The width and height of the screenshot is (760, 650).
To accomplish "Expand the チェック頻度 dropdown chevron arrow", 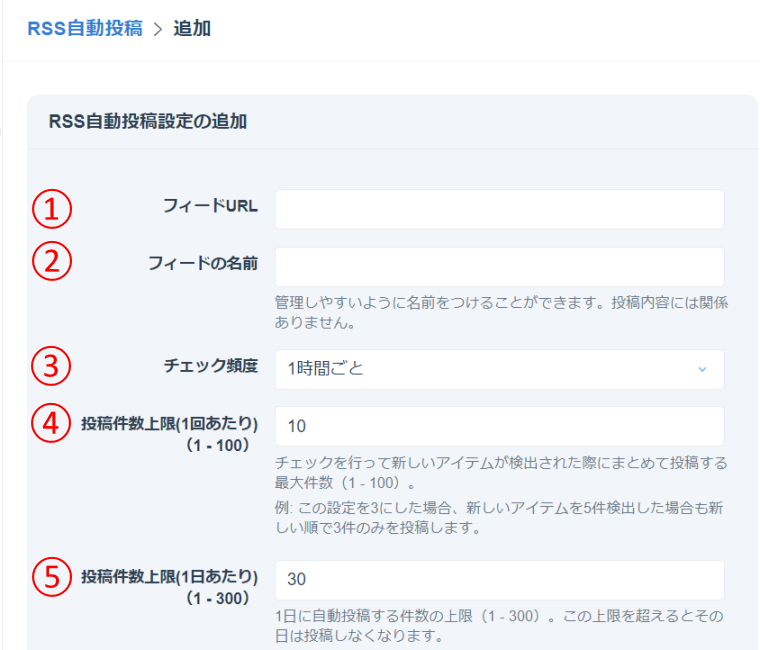I will tap(701, 369).
